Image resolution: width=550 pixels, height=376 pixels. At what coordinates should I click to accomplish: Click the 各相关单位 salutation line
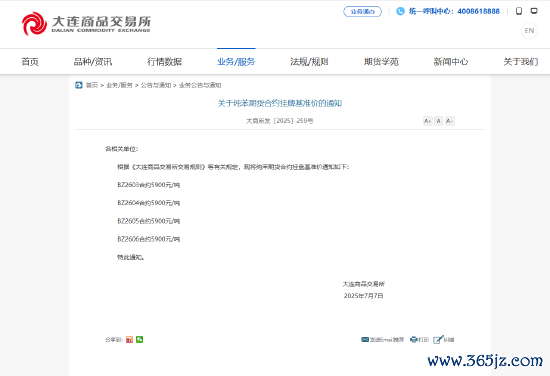coord(122,149)
